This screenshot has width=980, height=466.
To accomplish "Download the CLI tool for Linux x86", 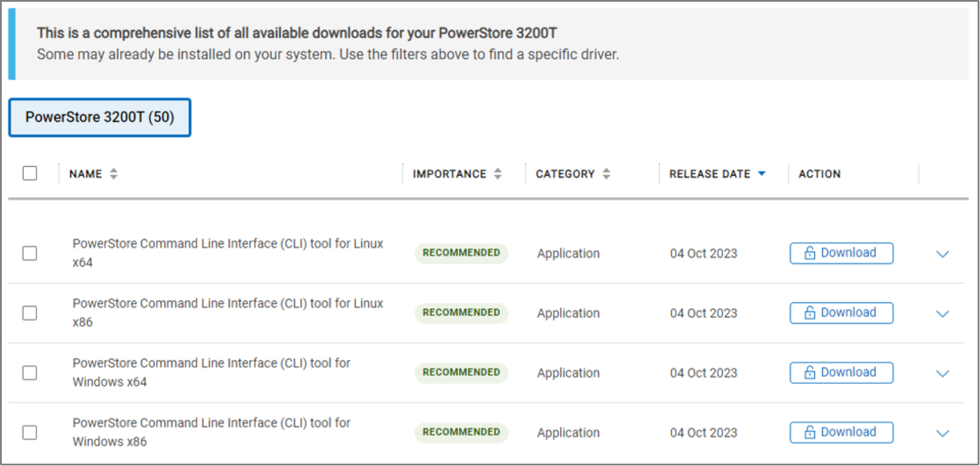I will pos(841,313).
